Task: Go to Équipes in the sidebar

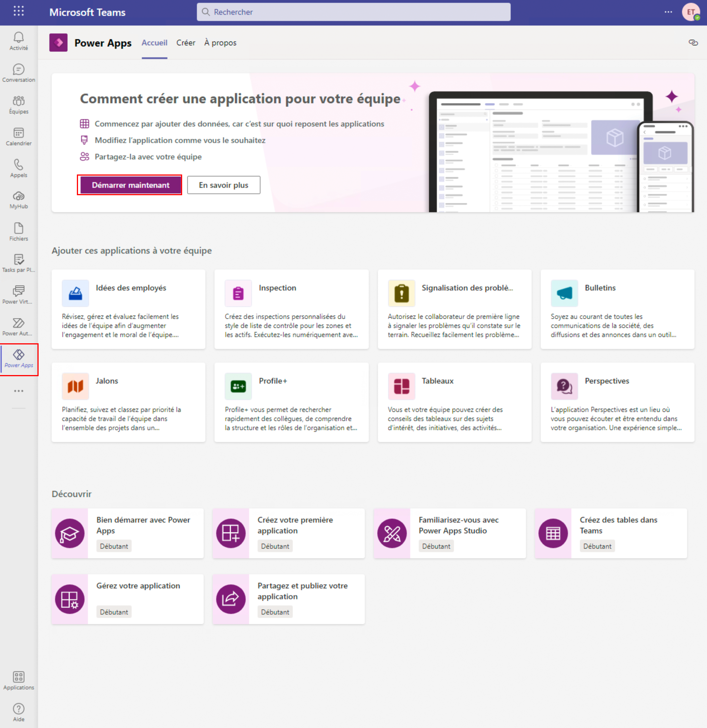Action: click(18, 105)
